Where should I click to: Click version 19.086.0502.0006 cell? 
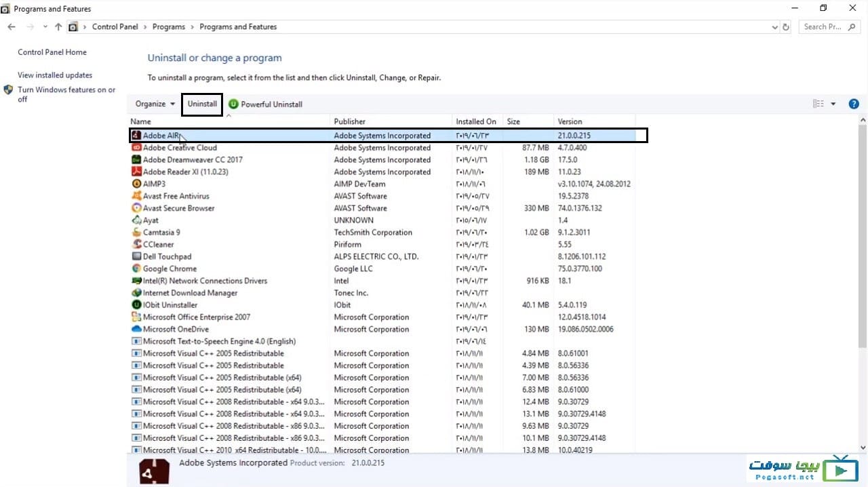pyautogui.click(x=586, y=329)
